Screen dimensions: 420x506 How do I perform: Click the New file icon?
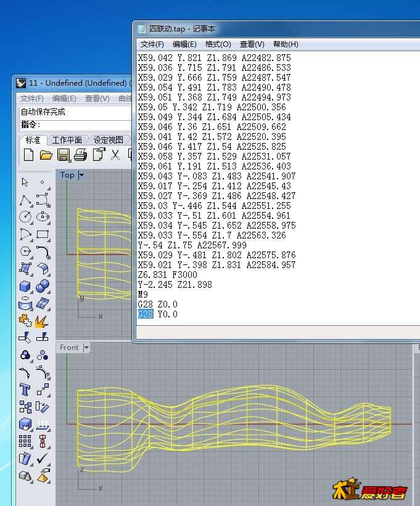[x=29, y=155]
